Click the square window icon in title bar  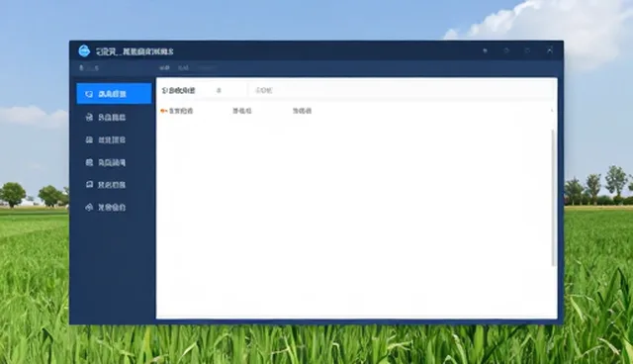click(527, 50)
